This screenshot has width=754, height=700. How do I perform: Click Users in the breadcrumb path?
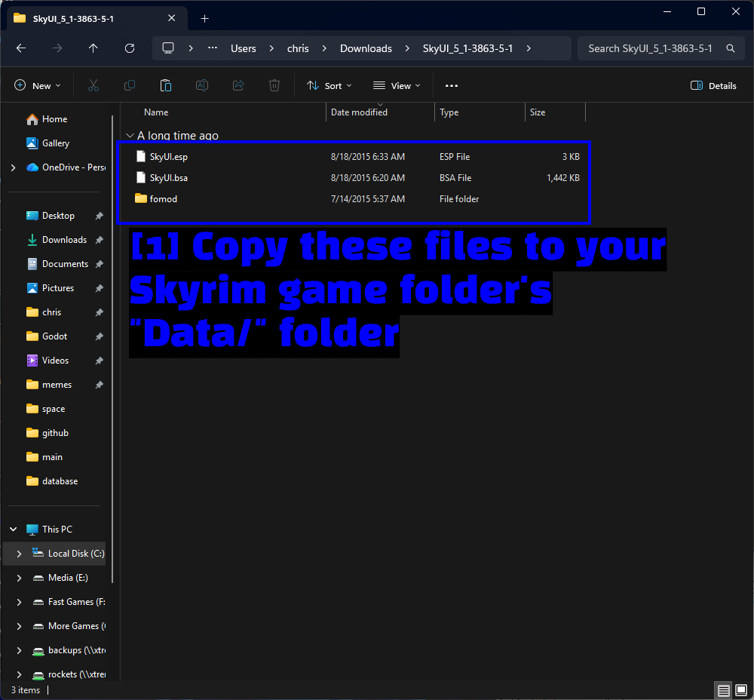click(x=244, y=48)
